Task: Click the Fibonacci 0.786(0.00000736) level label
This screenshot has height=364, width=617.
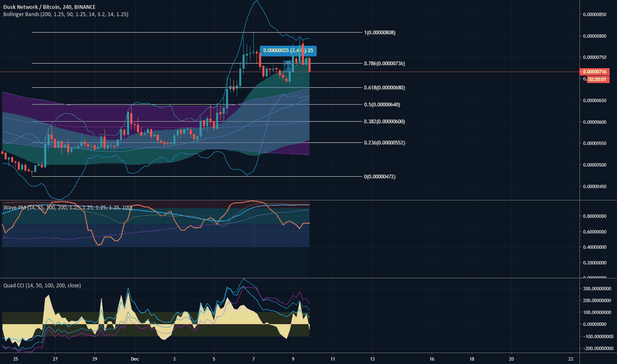Action: point(384,64)
